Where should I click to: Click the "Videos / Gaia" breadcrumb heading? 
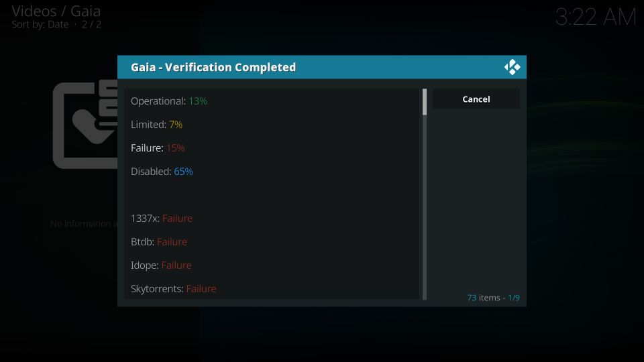coord(56,11)
